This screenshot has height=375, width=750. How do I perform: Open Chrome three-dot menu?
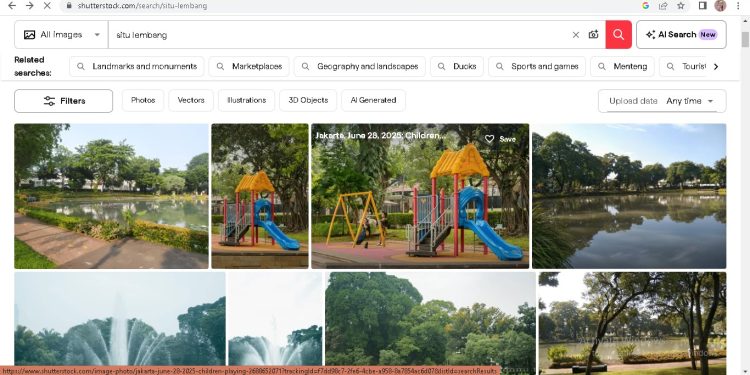pos(739,6)
